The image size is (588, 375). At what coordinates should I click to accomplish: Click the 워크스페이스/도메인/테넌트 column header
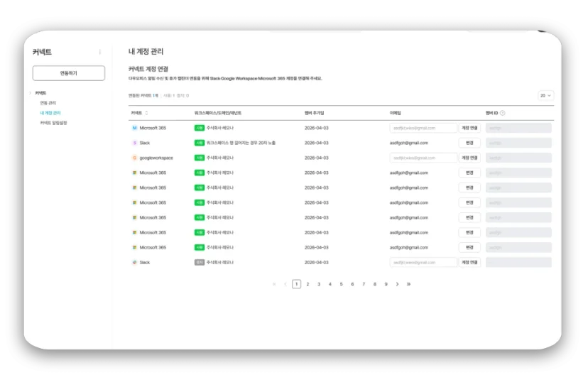click(x=218, y=113)
